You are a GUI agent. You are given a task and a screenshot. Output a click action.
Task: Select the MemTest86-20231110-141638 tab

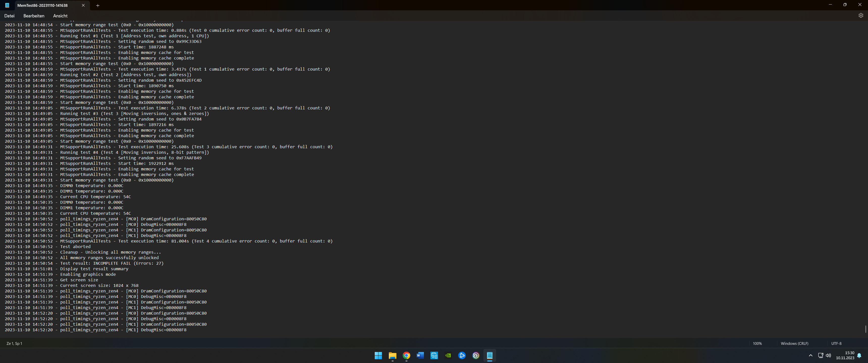click(x=42, y=5)
